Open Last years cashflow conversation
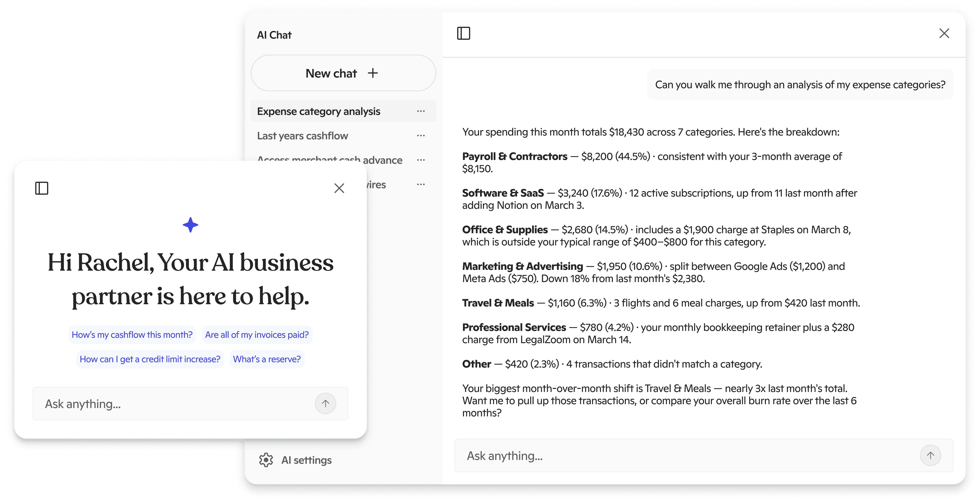The width and height of the screenshot is (980, 501). (302, 136)
